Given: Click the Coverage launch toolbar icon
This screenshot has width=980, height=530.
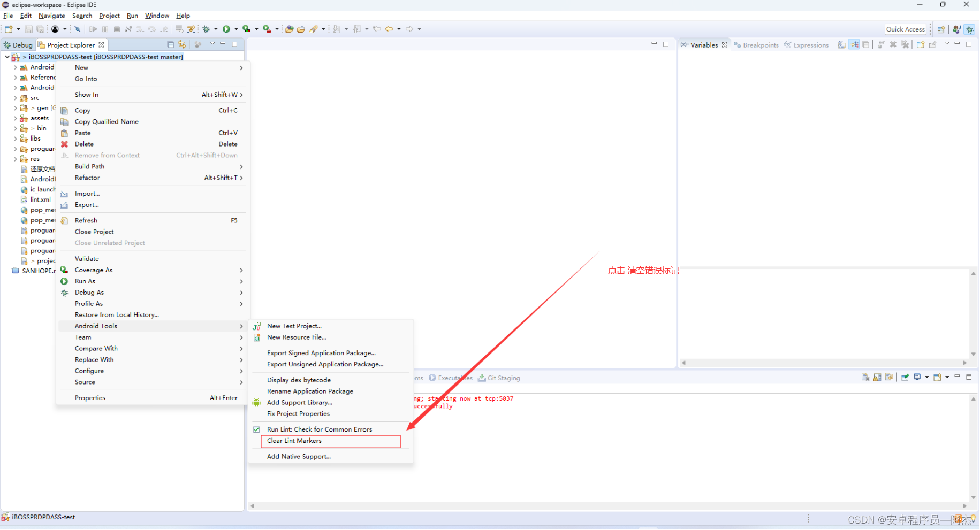Looking at the screenshot, I should click(x=246, y=29).
